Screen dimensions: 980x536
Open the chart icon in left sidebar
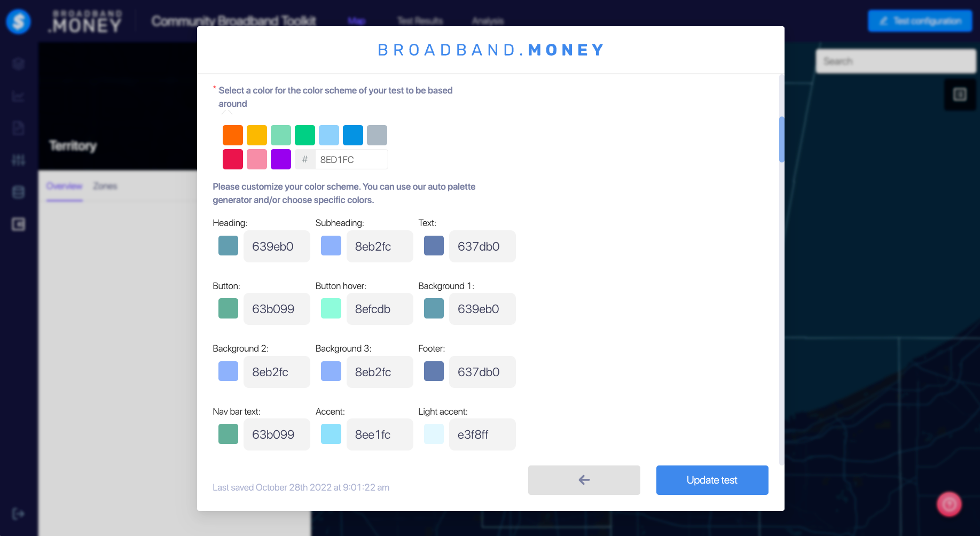click(x=19, y=96)
